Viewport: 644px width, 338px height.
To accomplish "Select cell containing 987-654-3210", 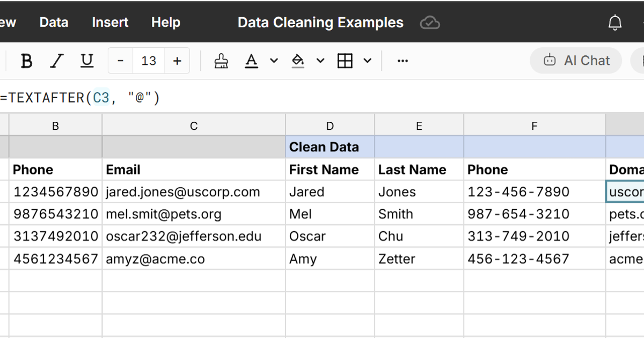I will (x=535, y=214).
